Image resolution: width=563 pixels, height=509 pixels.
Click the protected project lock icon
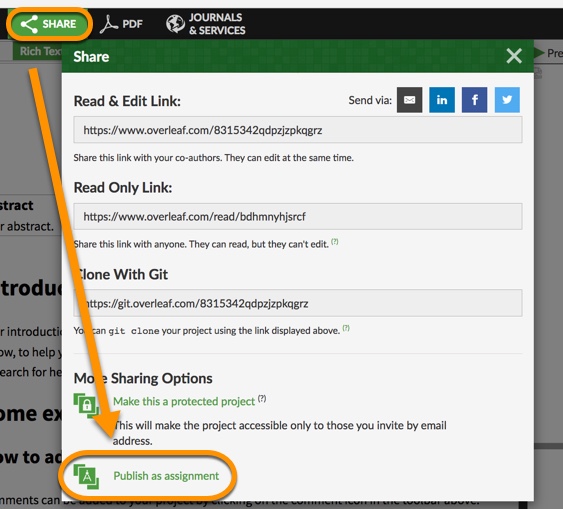pos(86,405)
